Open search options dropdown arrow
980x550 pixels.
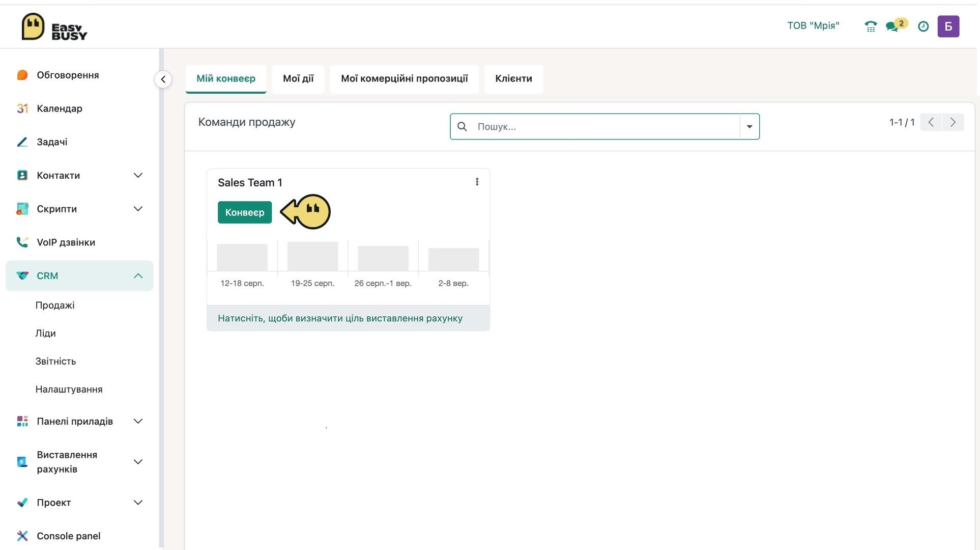point(750,126)
